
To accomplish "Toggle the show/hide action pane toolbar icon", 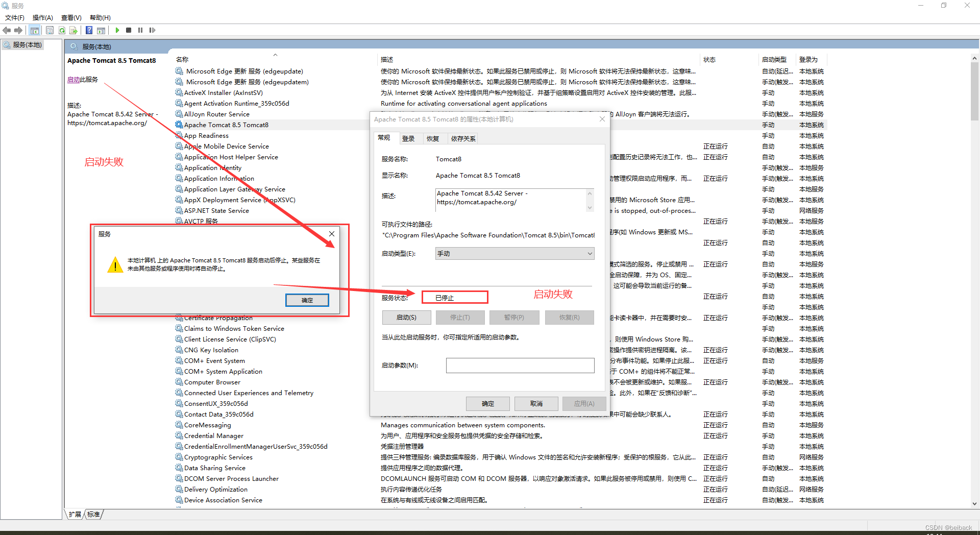I will pos(101,30).
